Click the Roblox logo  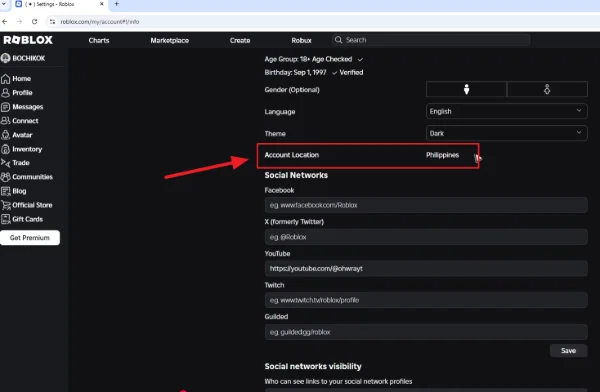point(28,40)
